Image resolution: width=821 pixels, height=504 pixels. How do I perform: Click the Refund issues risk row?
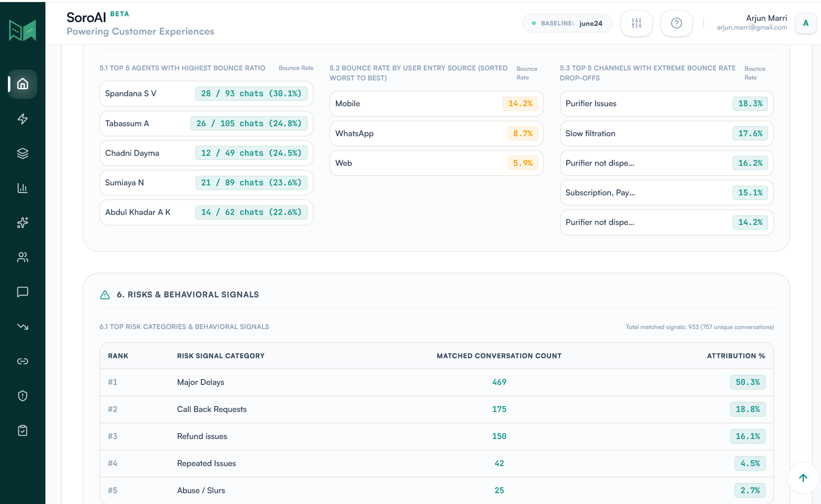[437, 437]
